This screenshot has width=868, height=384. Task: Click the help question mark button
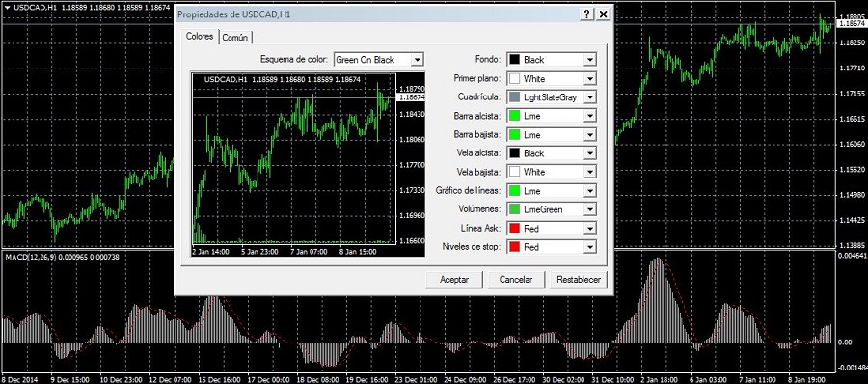click(x=587, y=14)
